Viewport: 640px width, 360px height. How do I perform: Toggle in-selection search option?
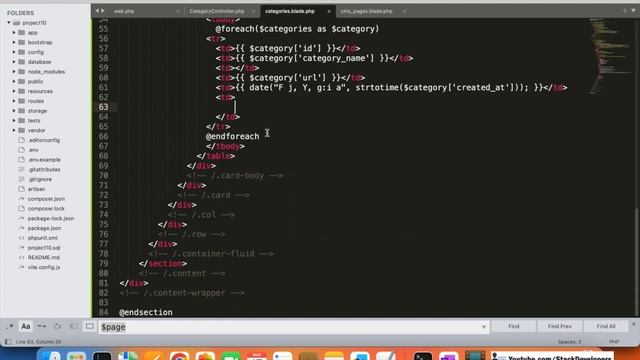[73, 327]
